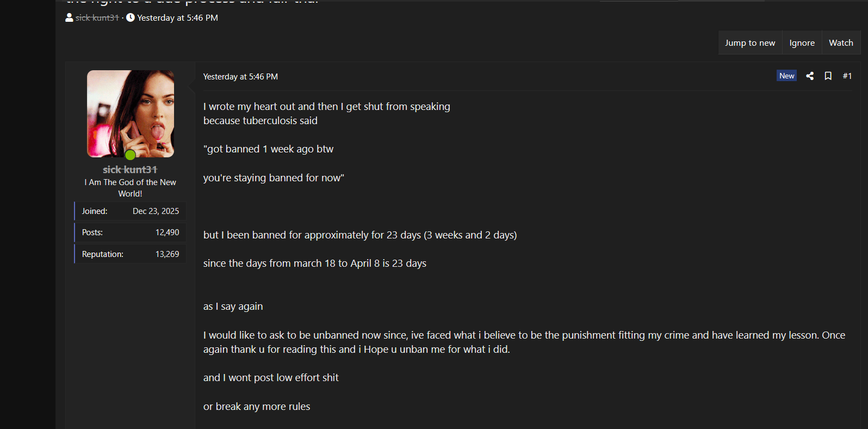Click the Jump to new button

point(750,43)
